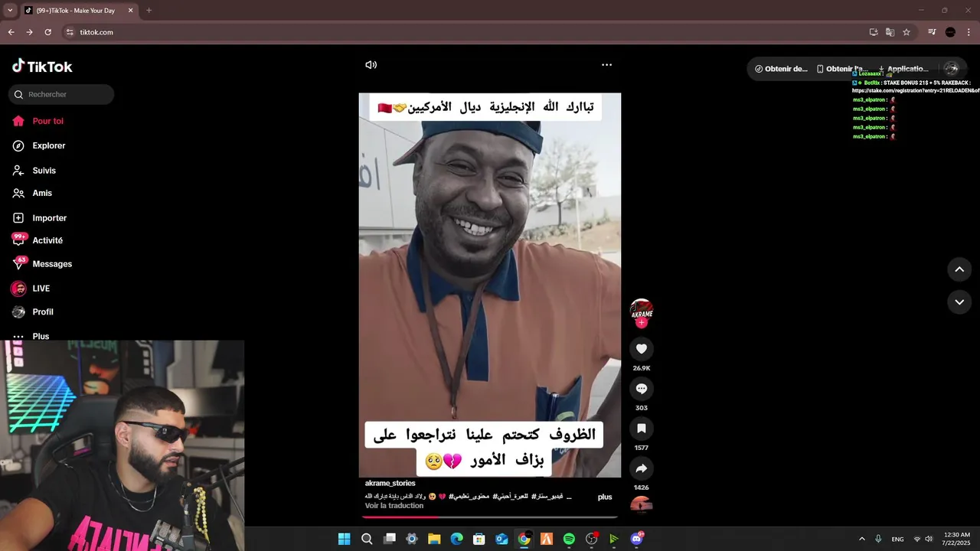Viewport: 980px width, 551px height.
Task: Reload the TikTok page
Action: click(47, 32)
